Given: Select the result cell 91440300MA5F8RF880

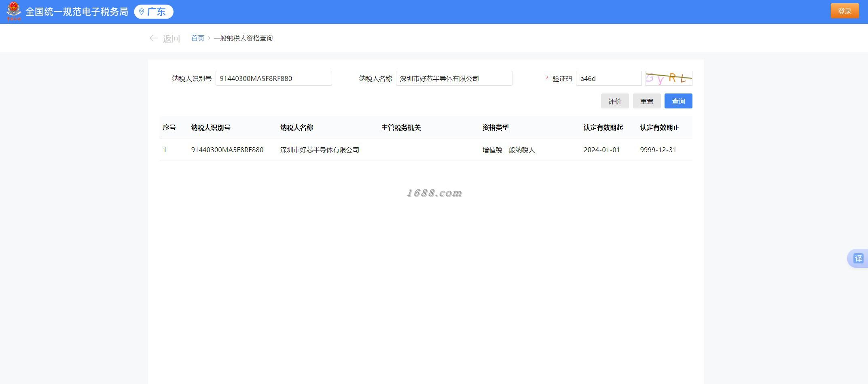Looking at the screenshot, I should click(x=227, y=150).
